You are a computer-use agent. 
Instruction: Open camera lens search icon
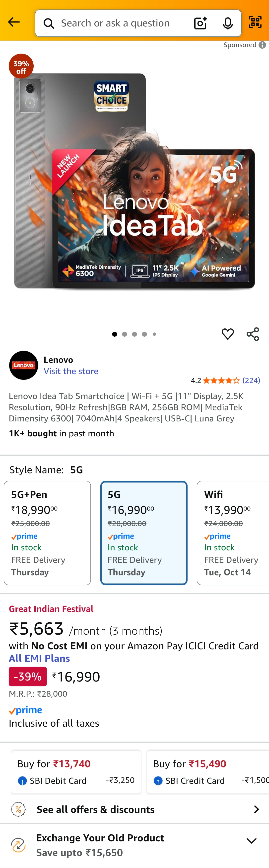pos(200,23)
